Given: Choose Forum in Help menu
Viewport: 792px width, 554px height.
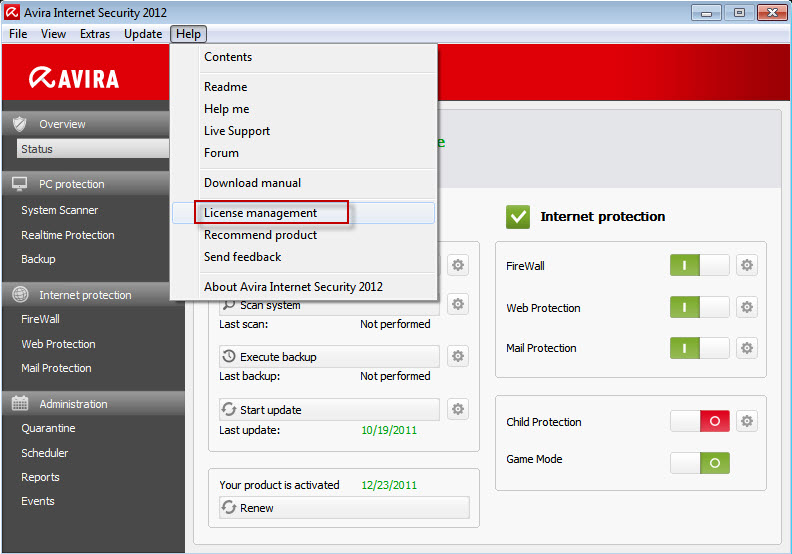Looking at the screenshot, I should click(x=304, y=153).
